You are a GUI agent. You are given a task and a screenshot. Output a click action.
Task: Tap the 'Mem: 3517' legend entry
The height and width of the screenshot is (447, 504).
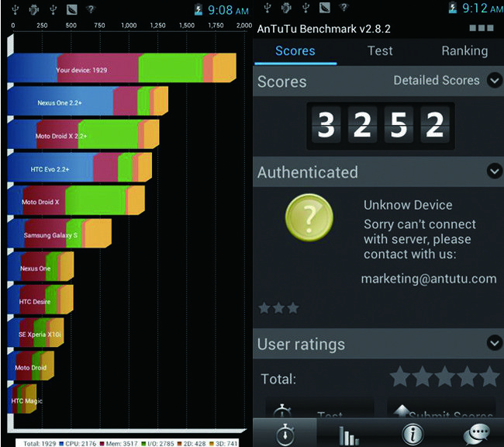pyautogui.click(x=119, y=443)
